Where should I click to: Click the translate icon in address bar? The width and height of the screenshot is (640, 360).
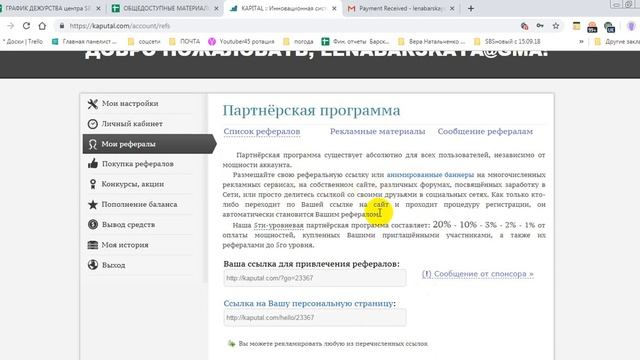point(524,26)
